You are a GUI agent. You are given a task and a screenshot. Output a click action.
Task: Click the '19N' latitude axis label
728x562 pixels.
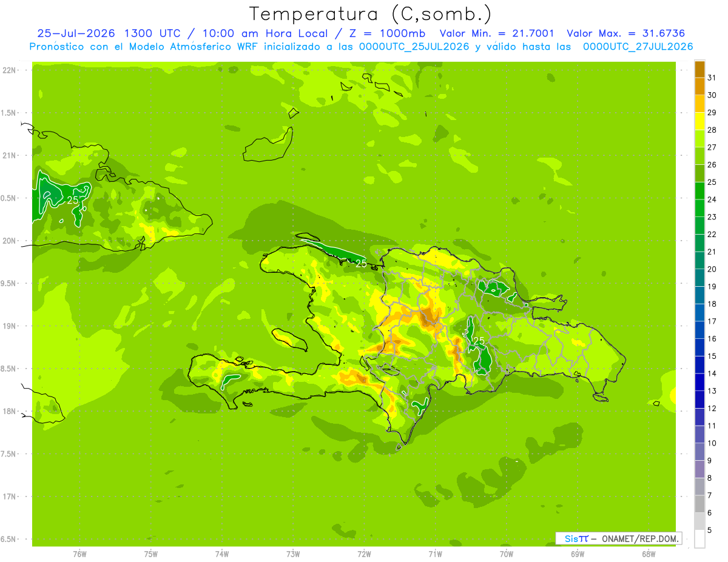(10, 326)
